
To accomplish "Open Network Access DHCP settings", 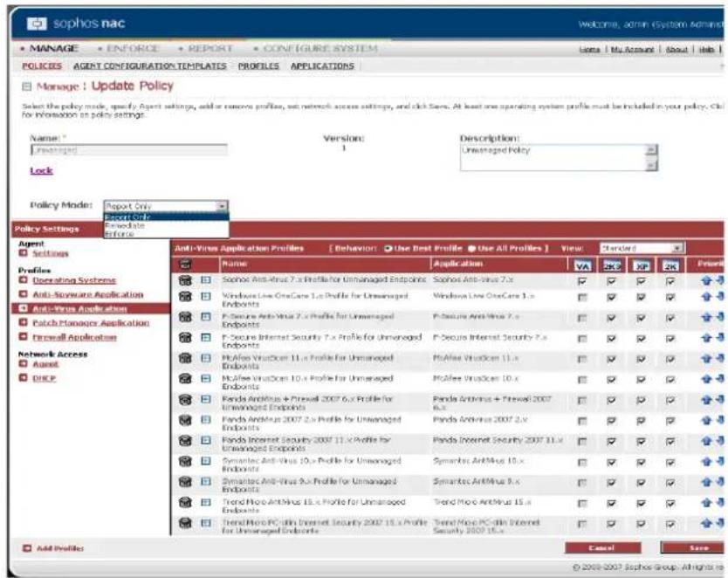I will tap(45, 378).
